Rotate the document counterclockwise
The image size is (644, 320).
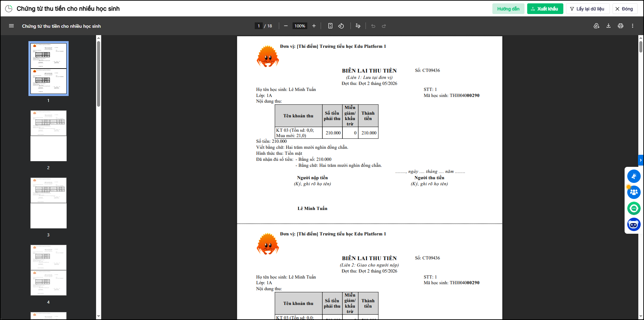[341, 26]
